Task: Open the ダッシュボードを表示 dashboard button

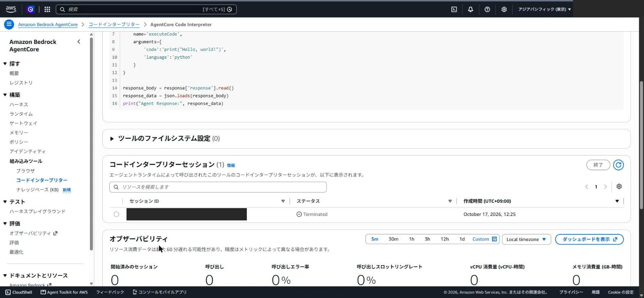Action: [x=589, y=239]
